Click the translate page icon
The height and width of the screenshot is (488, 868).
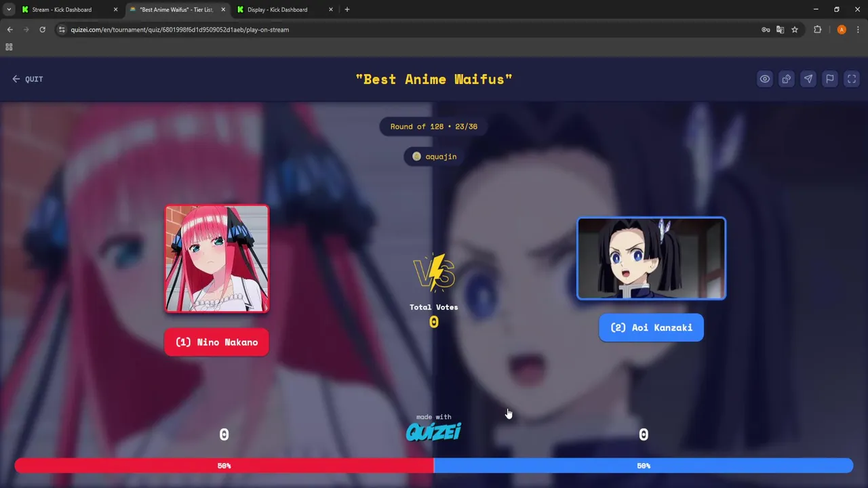click(x=780, y=30)
